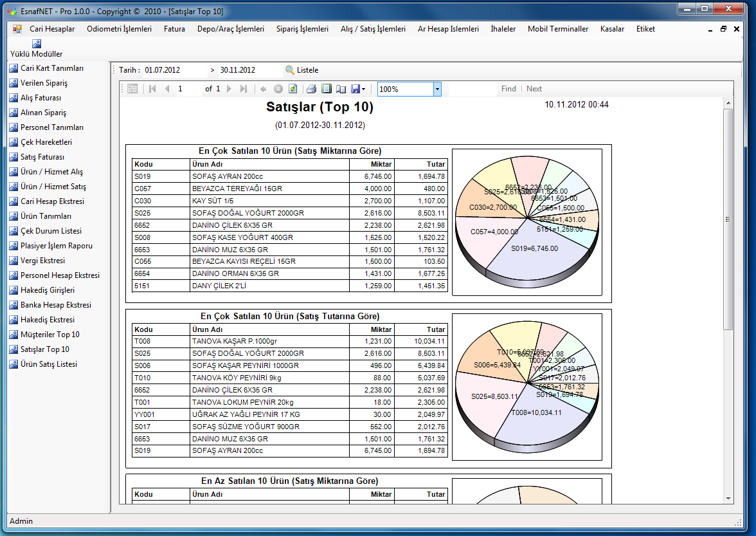Open the Banka Hesap Ekstresi module
The width and height of the screenshot is (756, 536).
point(51,305)
